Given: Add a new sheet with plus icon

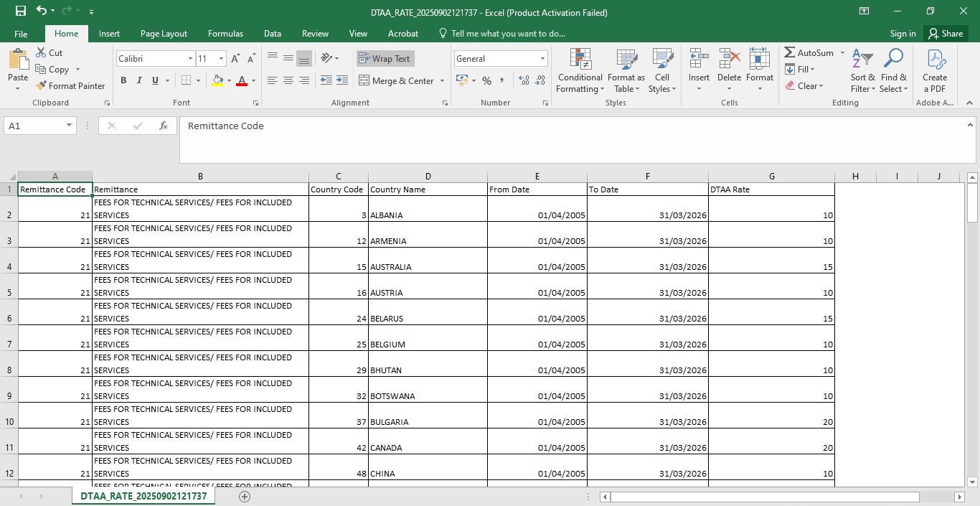Looking at the screenshot, I should (x=245, y=497).
